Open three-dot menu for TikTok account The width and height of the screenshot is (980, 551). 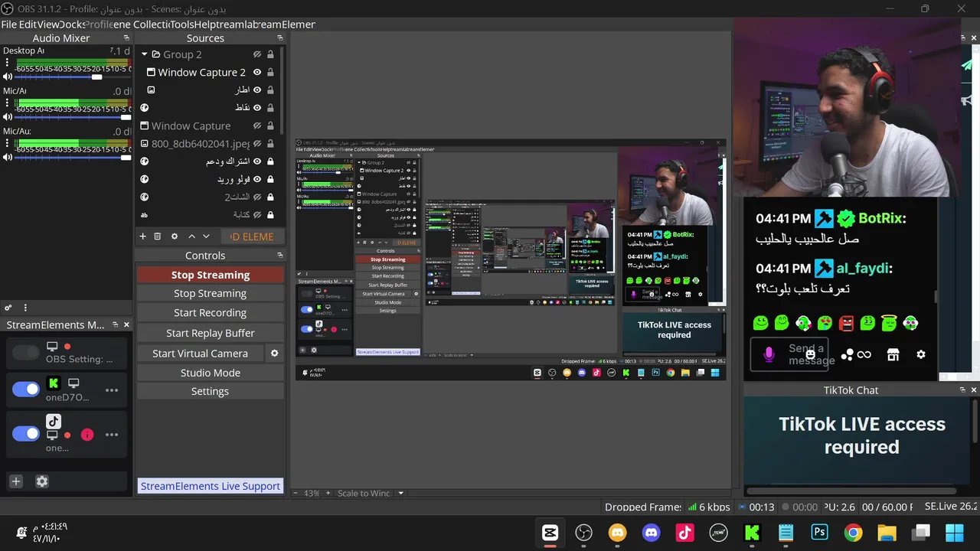pos(112,435)
